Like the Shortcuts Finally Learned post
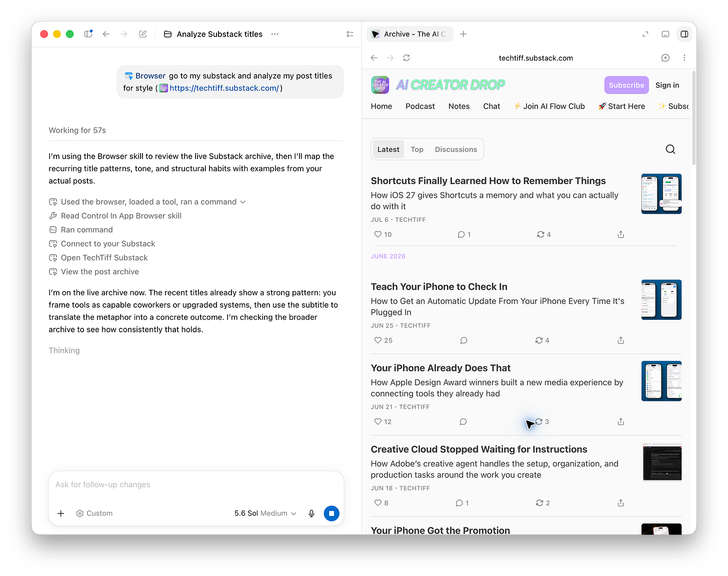The image size is (728, 576). (382, 234)
